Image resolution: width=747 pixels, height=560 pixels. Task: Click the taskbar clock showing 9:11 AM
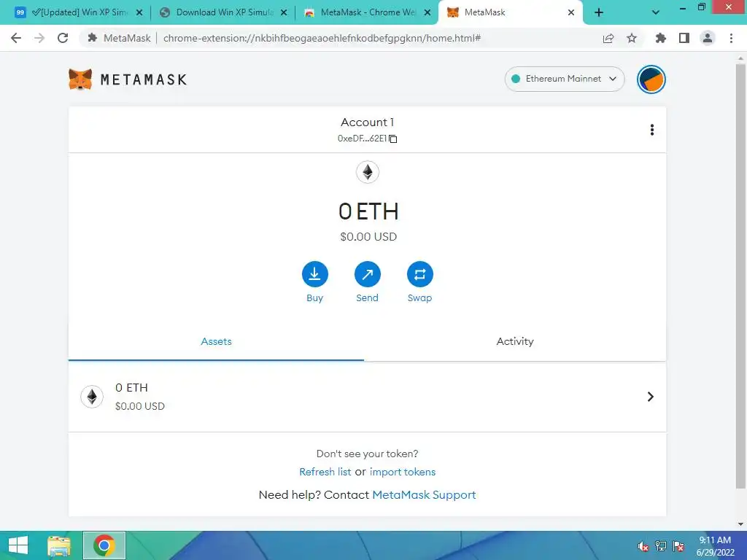(715, 545)
